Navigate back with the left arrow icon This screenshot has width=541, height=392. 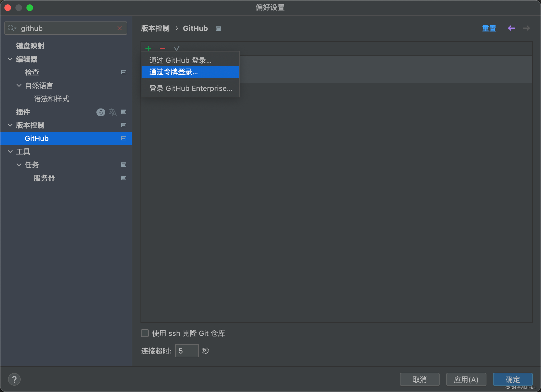coord(511,28)
